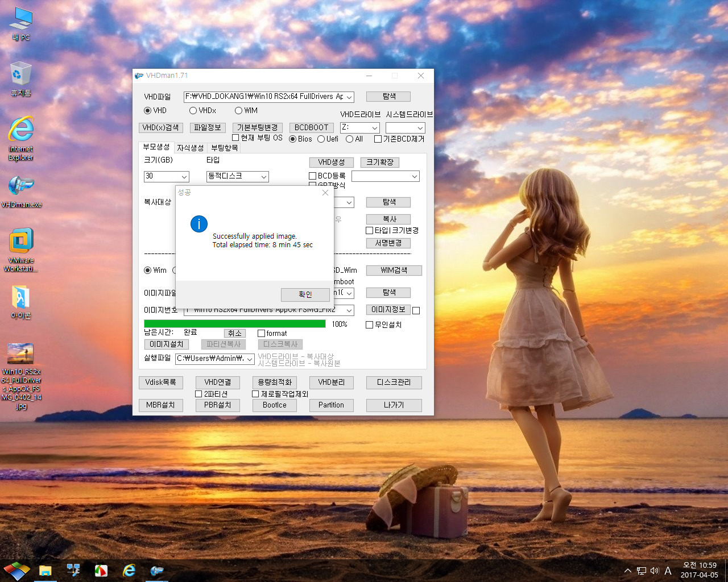Select 아이콘 desktop shortcut
The image size is (728, 582).
pyautogui.click(x=21, y=302)
